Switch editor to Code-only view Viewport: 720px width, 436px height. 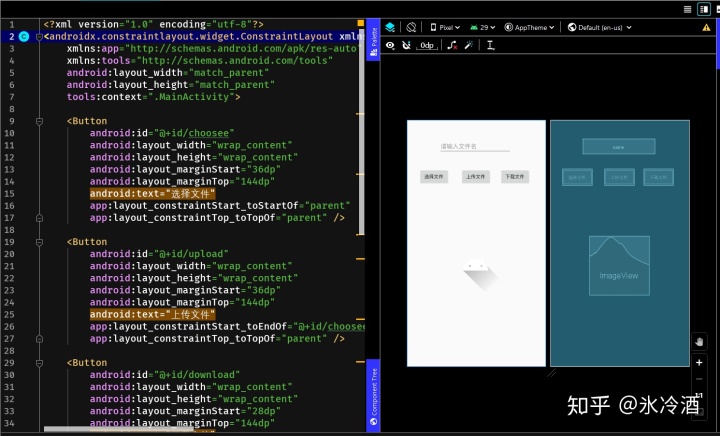tap(687, 9)
